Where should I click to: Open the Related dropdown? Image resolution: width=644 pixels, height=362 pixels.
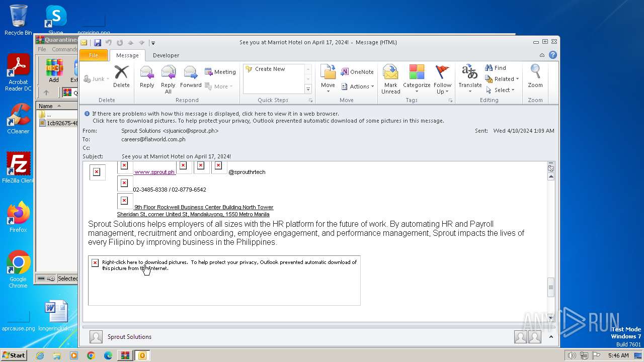click(x=502, y=79)
